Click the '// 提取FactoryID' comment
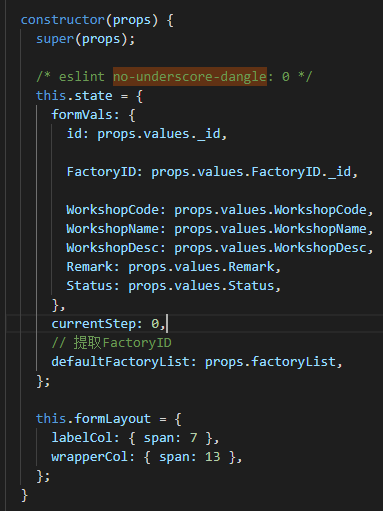This screenshot has height=511, width=383. click(111, 343)
